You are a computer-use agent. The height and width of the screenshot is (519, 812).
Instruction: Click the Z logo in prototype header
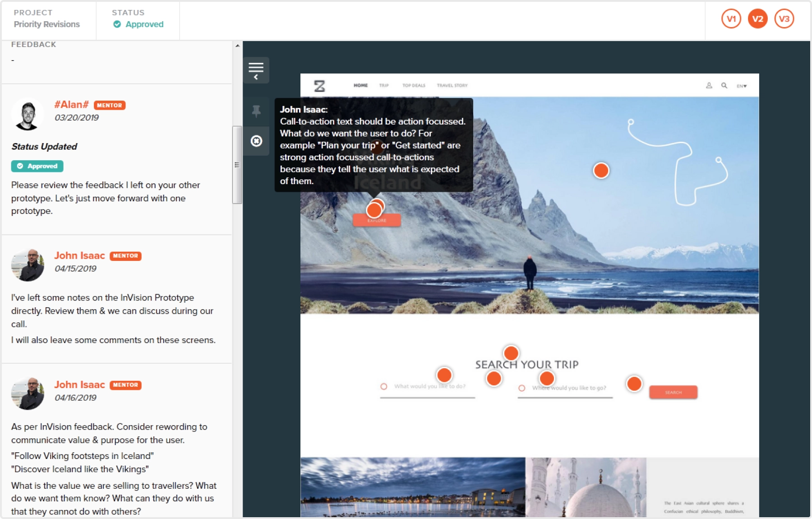(x=319, y=86)
